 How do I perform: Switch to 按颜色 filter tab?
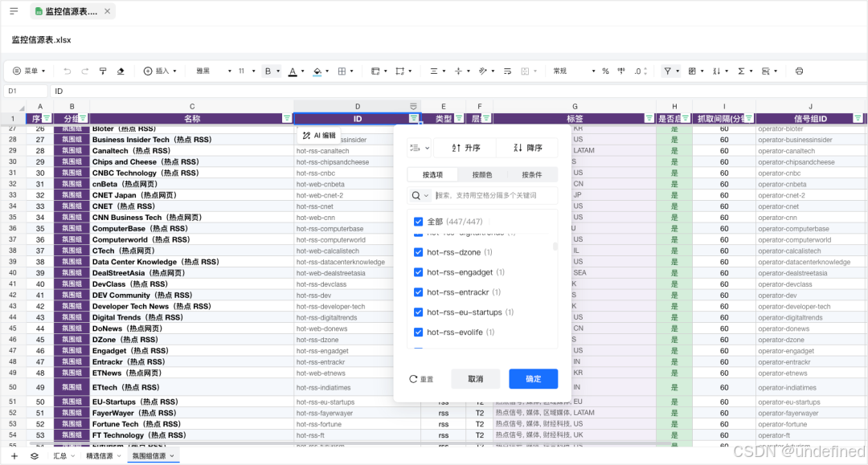coord(482,175)
